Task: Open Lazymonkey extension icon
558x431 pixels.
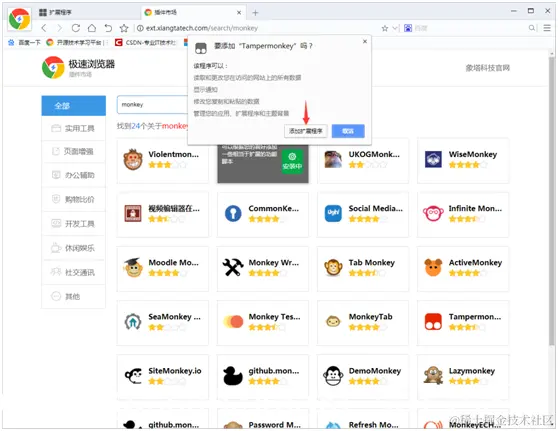Action: [x=433, y=376]
